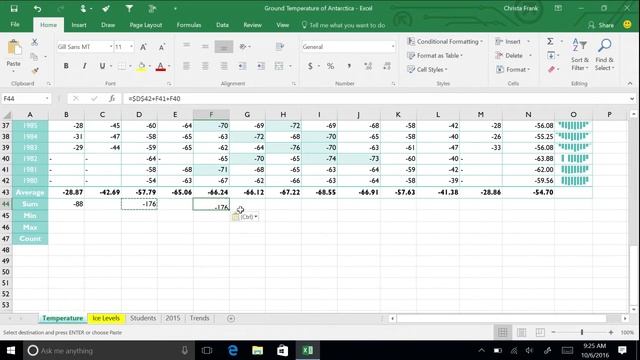Click Delete cells button
This screenshot has height=360, width=640.
pyautogui.click(x=509, y=56)
